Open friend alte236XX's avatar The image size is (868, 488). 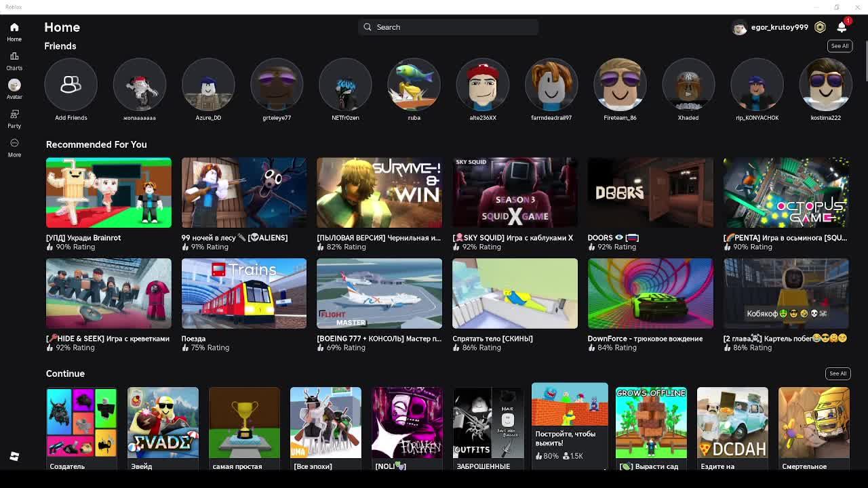pos(483,85)
